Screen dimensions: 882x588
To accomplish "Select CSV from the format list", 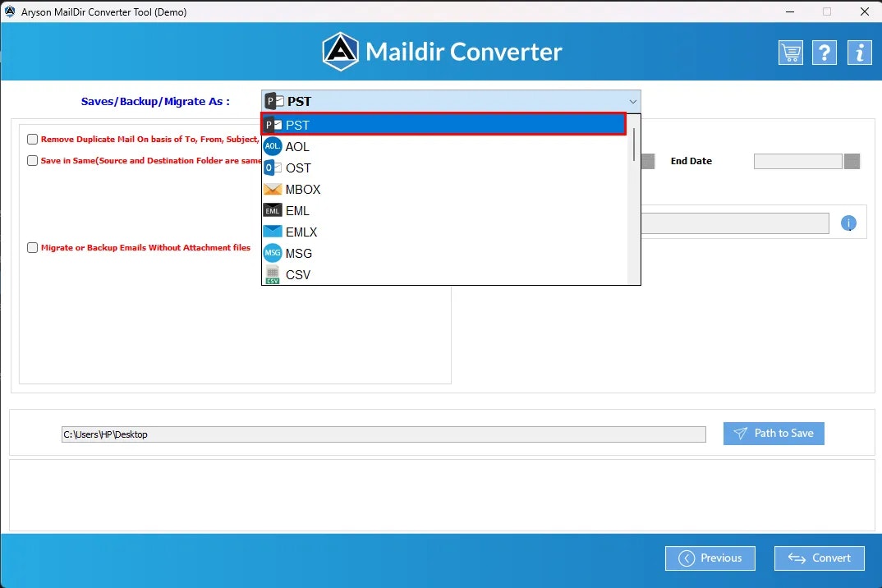I will 443,274.
